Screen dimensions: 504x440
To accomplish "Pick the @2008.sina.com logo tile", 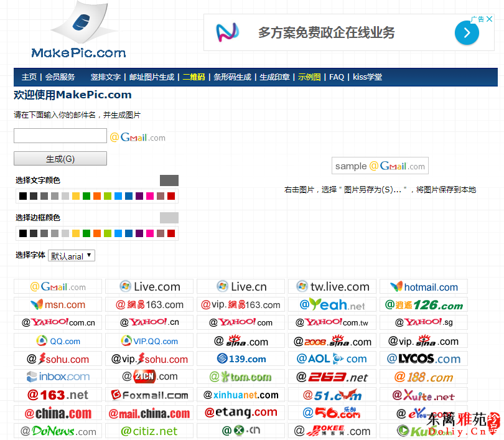I will click(332, 340).
